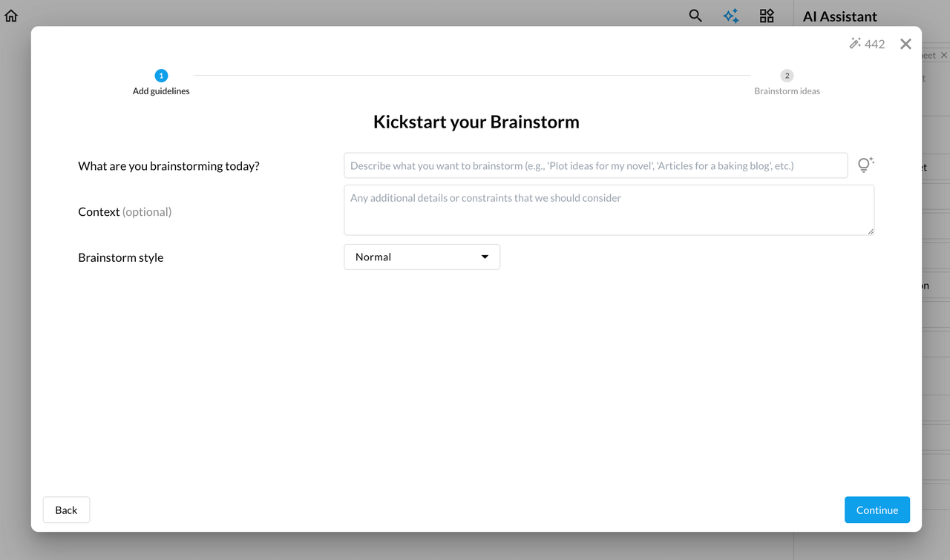Click into the Context text area

pyautogui.click(x=609, y=210)
